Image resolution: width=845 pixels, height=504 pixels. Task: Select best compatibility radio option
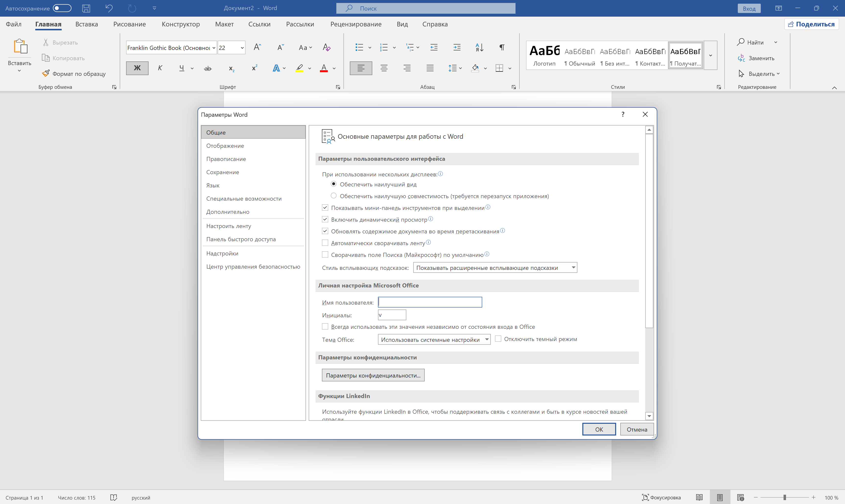tap(334, 196)
